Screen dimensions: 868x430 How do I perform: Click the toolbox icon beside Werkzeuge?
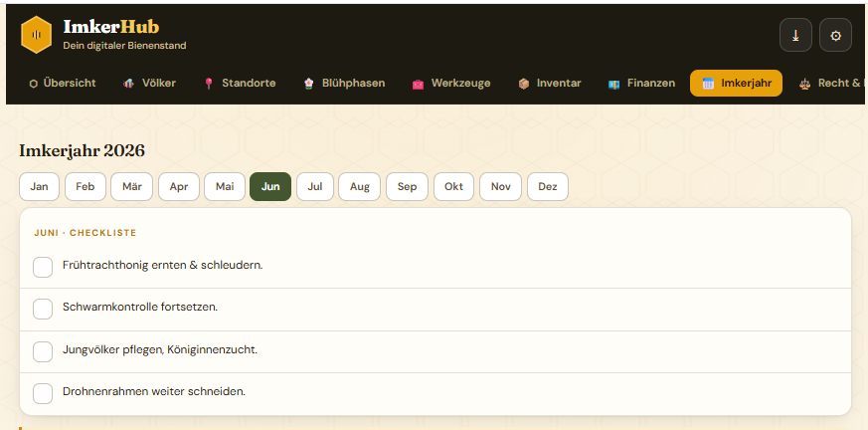pyautogui.click(x=418, y=84)
